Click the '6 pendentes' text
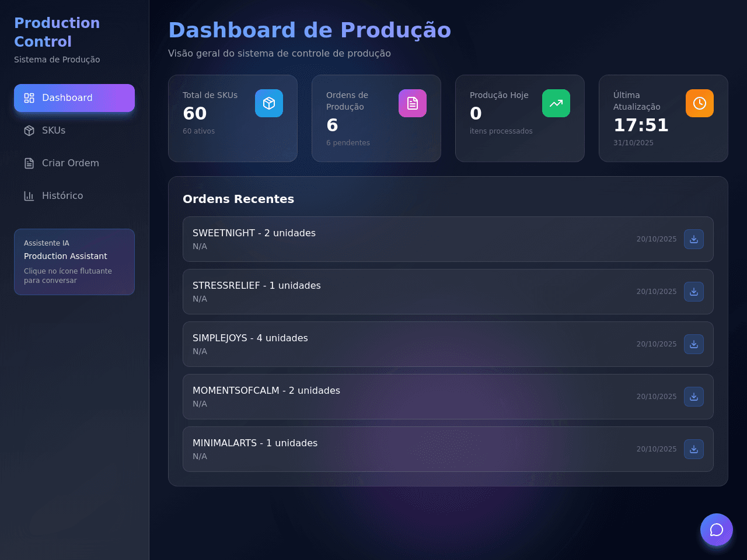Viewport: 747px width, 560px height. [348, 143]
